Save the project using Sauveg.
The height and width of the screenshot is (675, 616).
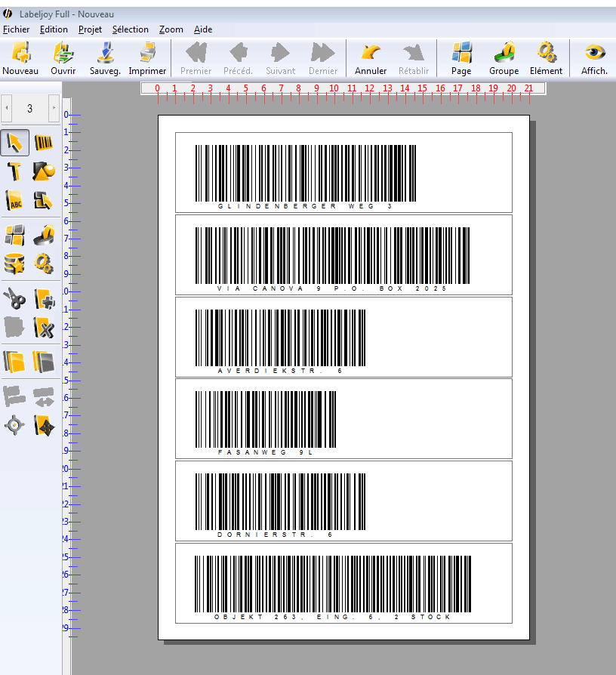pos(105,58)
